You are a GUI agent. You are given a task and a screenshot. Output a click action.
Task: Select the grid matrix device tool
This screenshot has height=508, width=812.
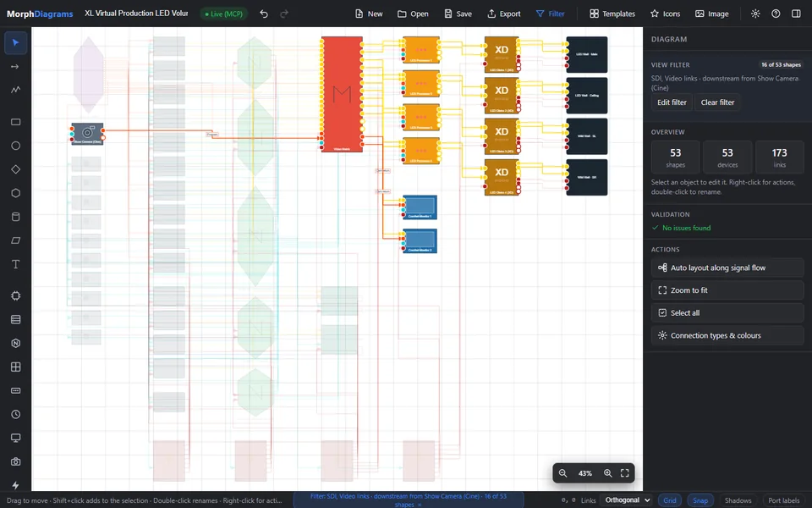(x=15, y=367)
